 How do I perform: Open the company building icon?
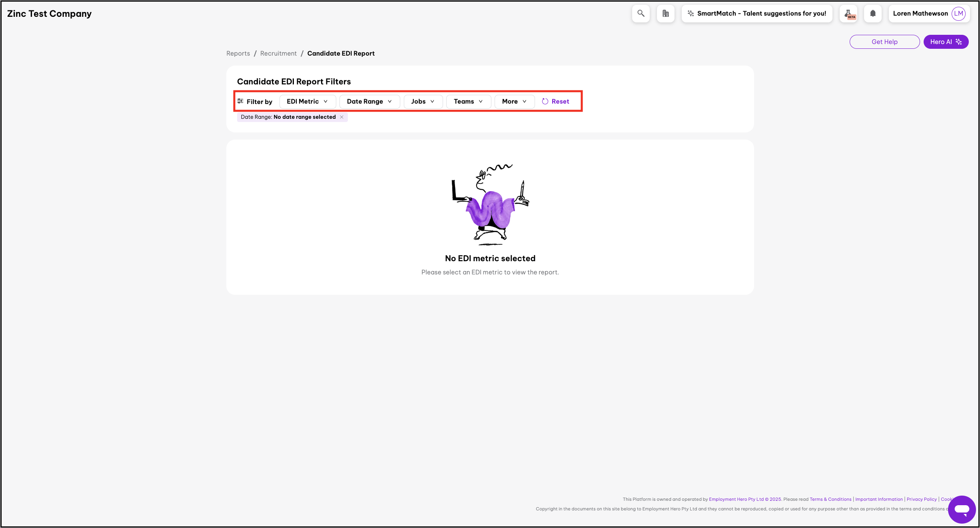point(665,14)
